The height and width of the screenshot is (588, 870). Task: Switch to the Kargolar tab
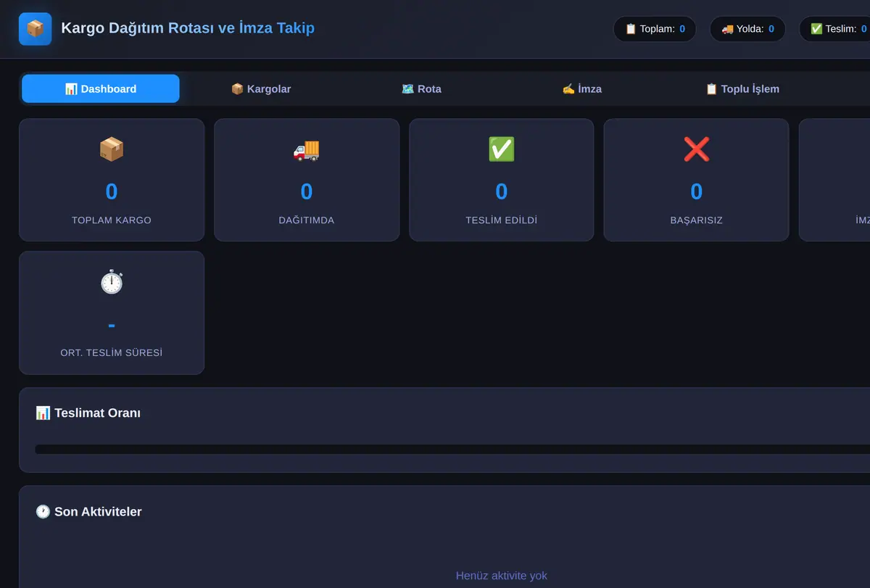(x=261, y=88)
